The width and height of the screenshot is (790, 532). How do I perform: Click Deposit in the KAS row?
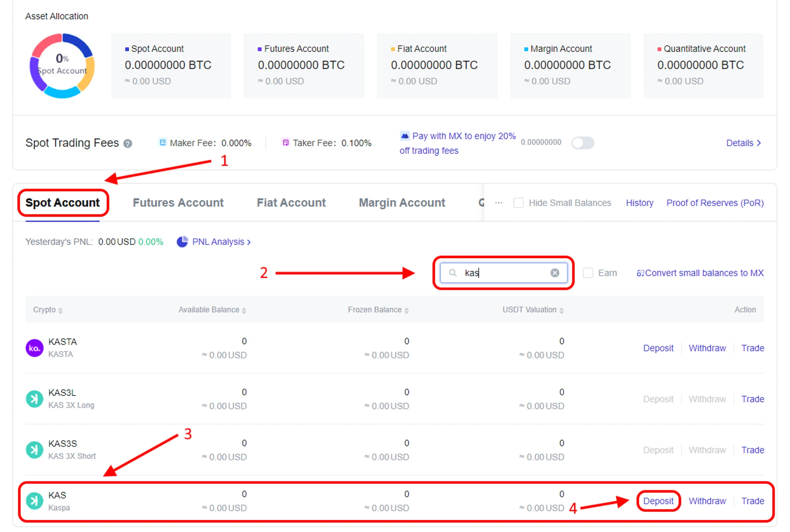pos(658,501)
